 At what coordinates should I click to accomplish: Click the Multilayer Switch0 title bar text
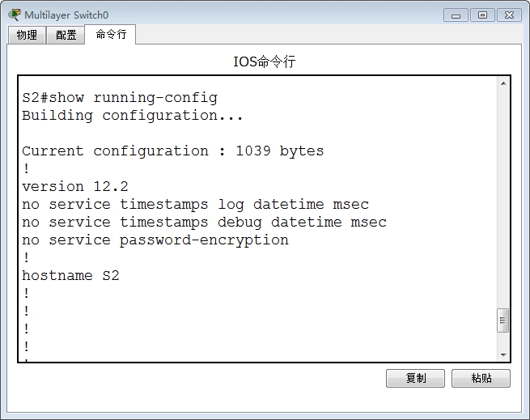click(66, 15)
